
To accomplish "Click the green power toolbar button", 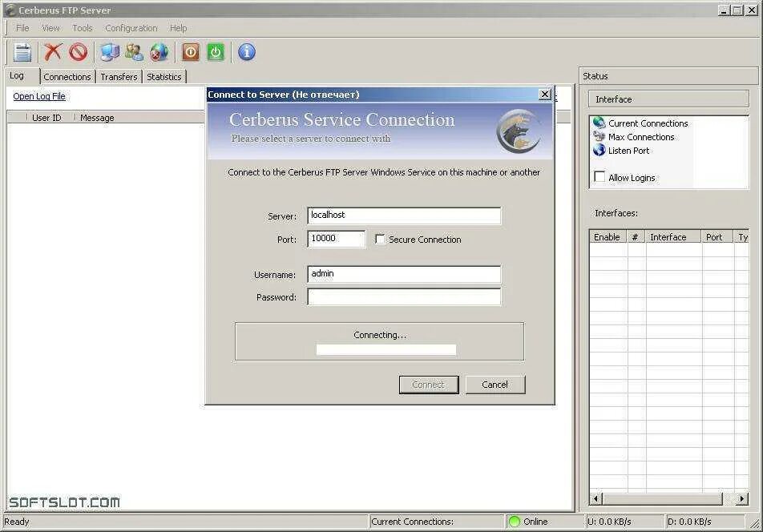I will click(216, 51).
